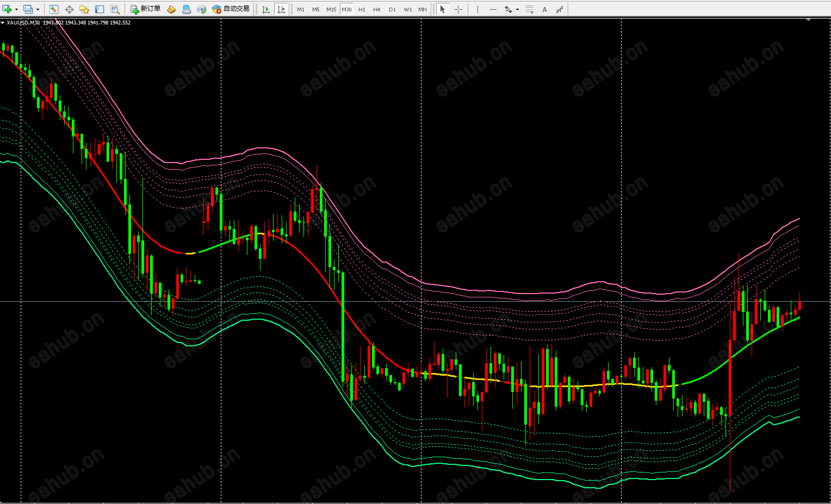The width and height of the screenshot is (831, 504).
Task: Select the M30 timeframe button
Action: click(x=346, y=9)
